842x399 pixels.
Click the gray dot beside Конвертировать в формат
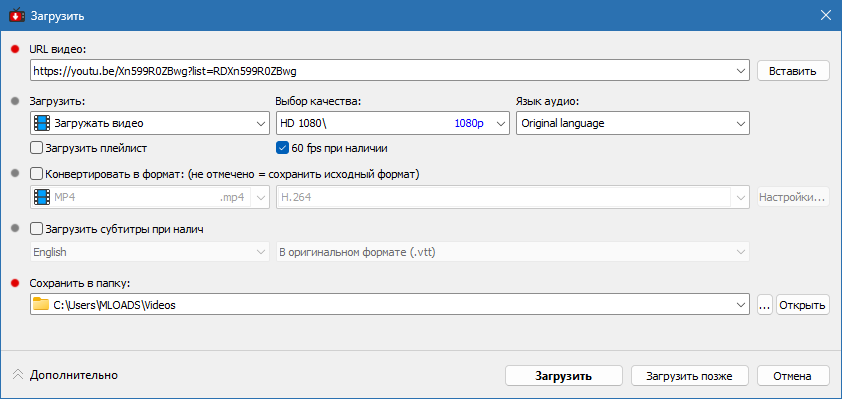click(15, 174)
